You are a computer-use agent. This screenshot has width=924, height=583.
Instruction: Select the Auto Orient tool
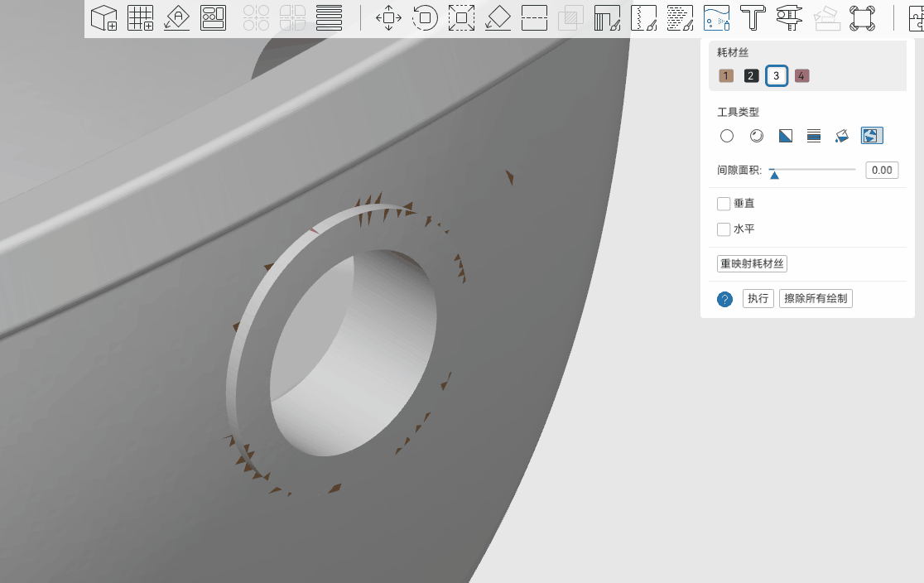tap(177, 17)
